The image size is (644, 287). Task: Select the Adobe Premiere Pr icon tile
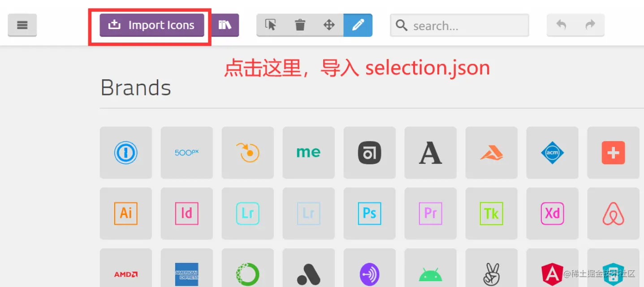[431, 214]
